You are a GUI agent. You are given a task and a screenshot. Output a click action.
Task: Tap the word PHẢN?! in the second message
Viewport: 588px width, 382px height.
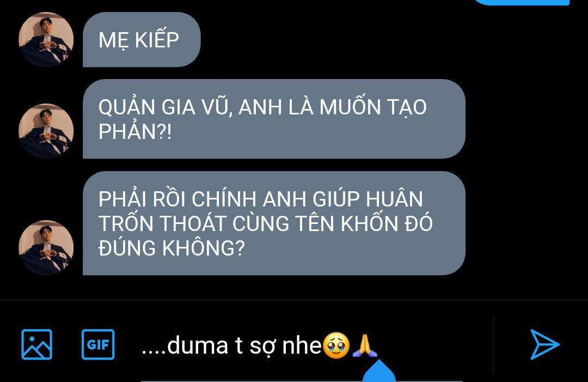click(135, 131)
